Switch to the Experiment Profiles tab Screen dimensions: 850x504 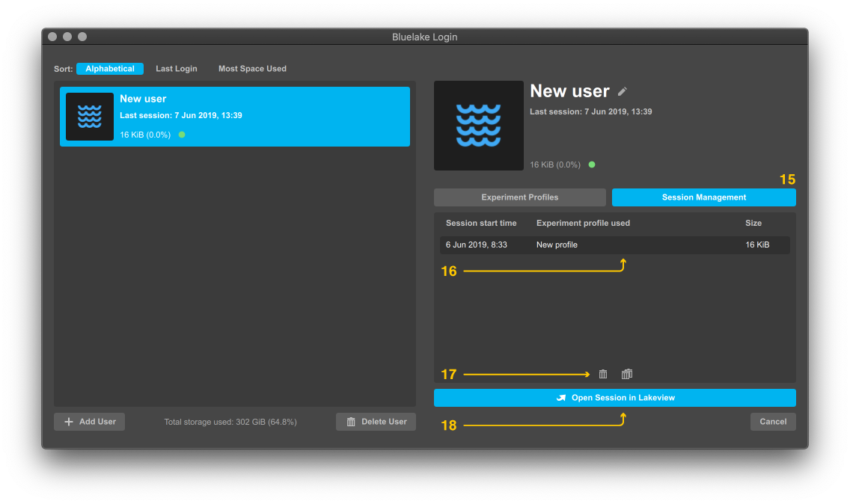(519, 197)
